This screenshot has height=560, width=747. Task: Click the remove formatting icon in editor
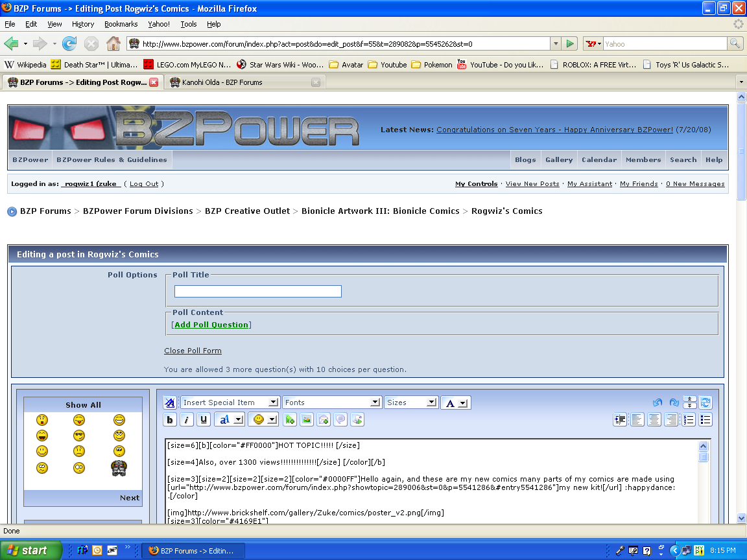170,402
